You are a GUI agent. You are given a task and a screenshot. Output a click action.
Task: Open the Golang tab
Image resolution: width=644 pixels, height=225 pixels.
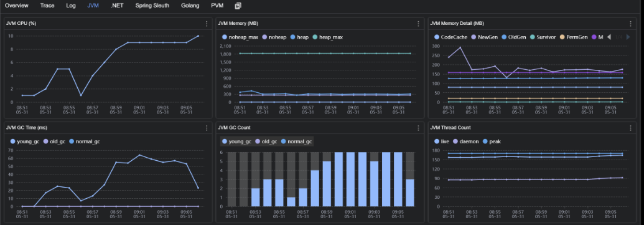point(190,6)
